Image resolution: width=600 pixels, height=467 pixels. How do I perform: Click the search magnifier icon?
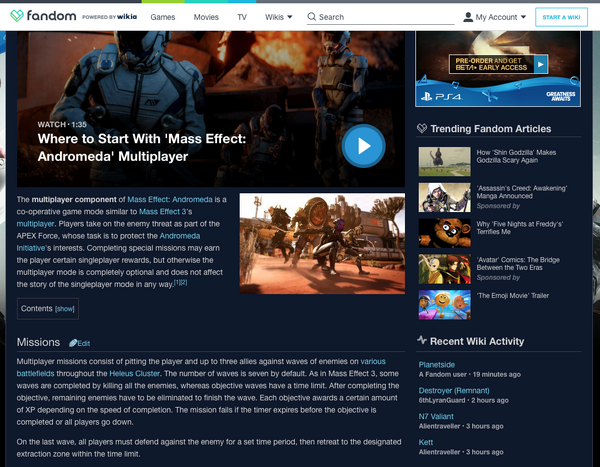312,17
